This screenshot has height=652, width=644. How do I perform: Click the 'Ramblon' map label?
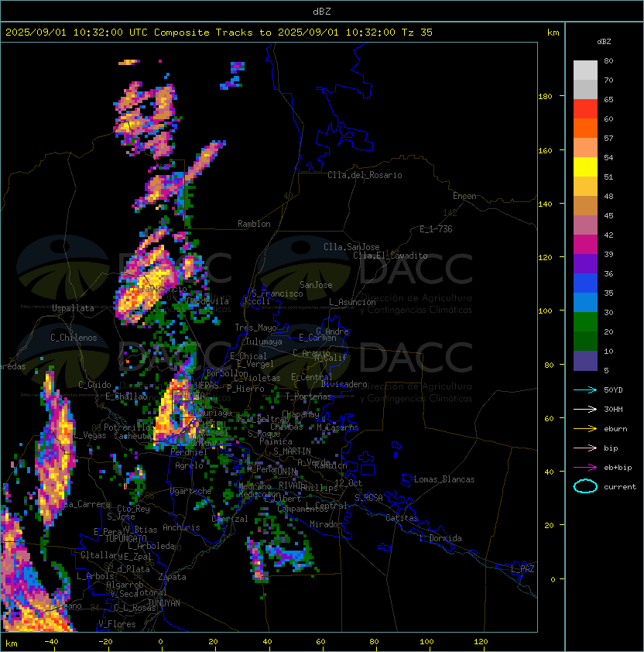click(x=254, y=224)
